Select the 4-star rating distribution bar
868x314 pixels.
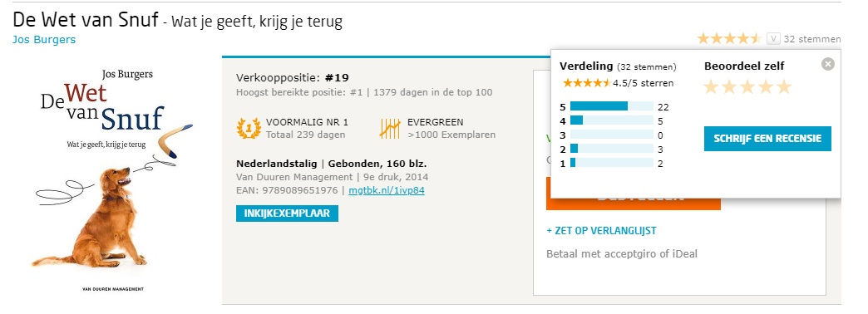pos(612,120)
